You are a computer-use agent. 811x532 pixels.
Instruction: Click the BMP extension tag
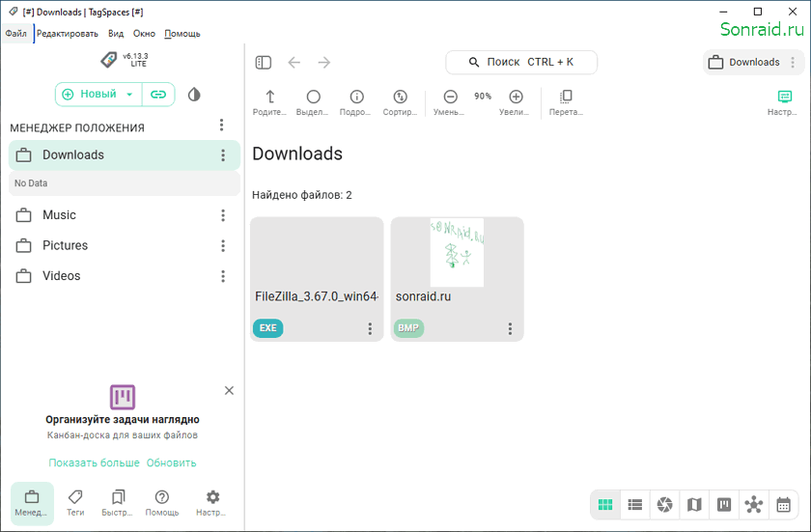coord(408,327)
